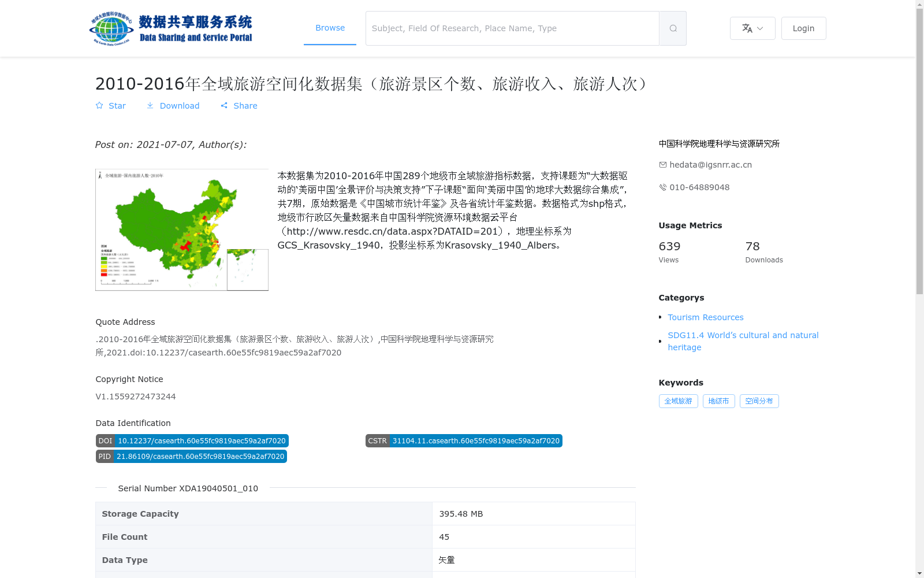Click the Data Sharing and Service Portal logo
This screenshot has height=578, width=924.
pyautogui.click(x=171, y=28)
